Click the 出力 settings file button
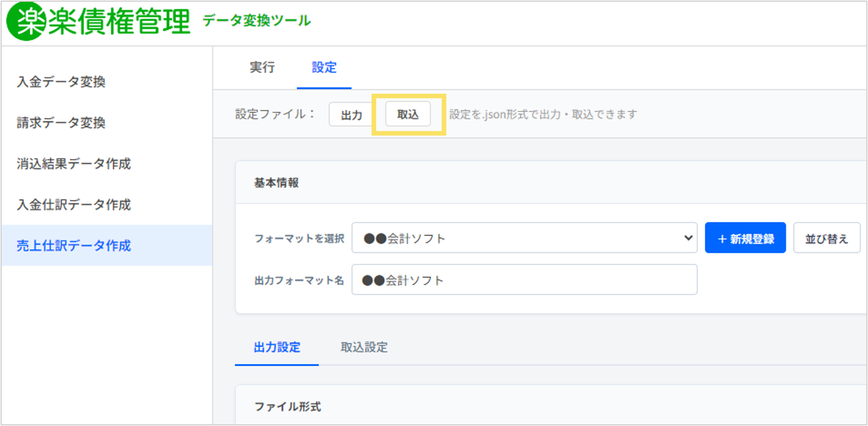Image resolution: width=868 pixels, height=426 pixels. pyautogui.click(x=352, y=115)
